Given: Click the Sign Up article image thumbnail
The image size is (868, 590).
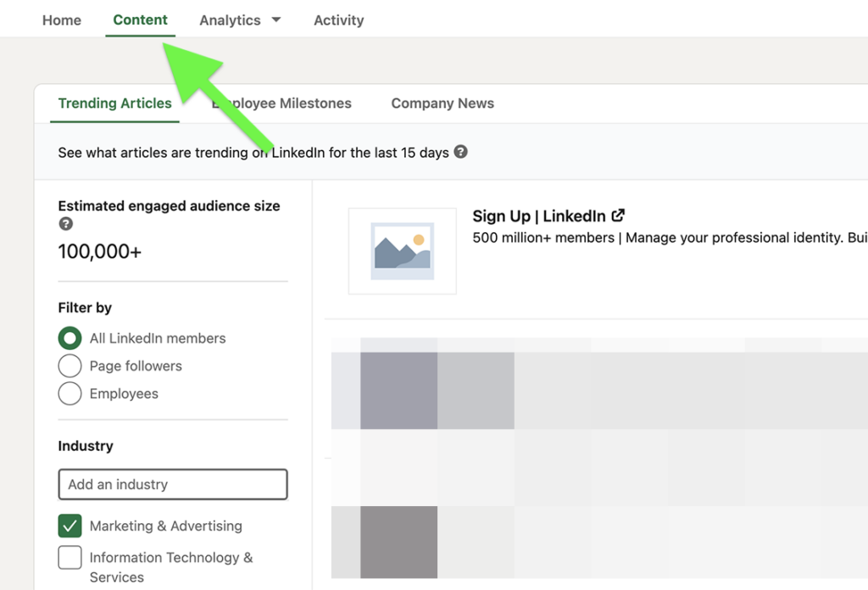Looking at the screenshot, I should [403, 251].
